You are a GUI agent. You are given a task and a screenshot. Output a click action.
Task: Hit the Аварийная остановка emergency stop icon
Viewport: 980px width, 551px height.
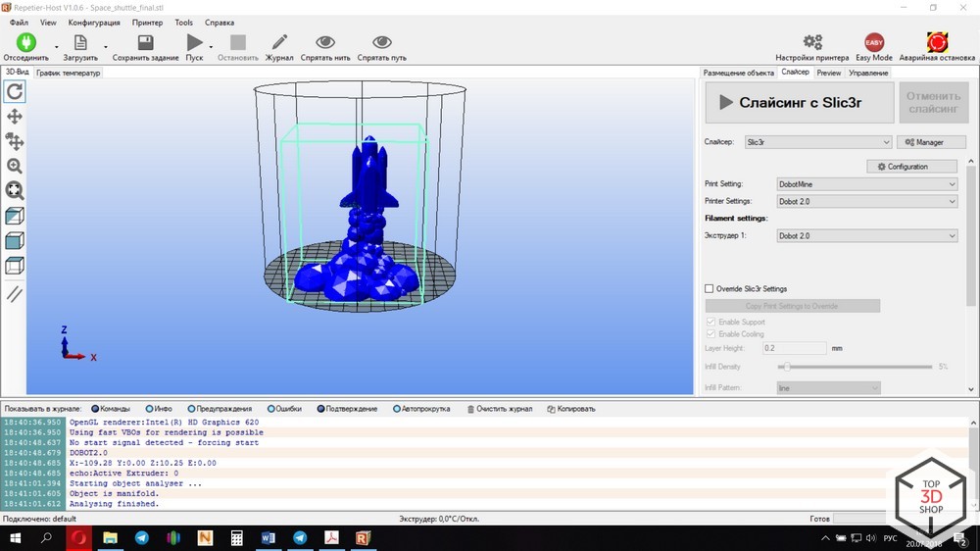coord(937,42)
